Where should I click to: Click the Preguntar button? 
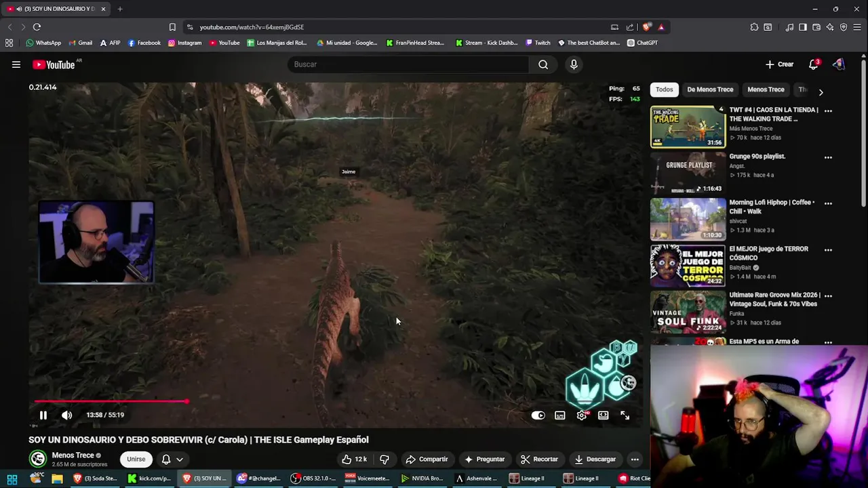[x=484, y=459]
